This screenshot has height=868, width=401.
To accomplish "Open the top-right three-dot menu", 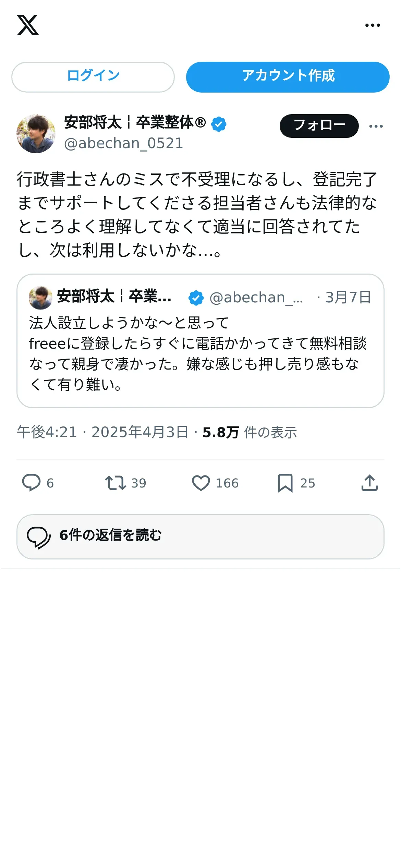I will 373,25.
